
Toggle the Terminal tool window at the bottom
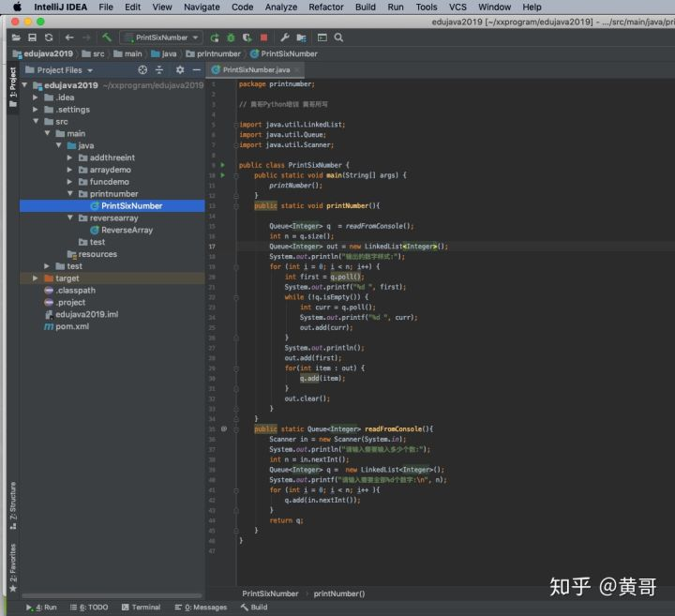(140, 608)
